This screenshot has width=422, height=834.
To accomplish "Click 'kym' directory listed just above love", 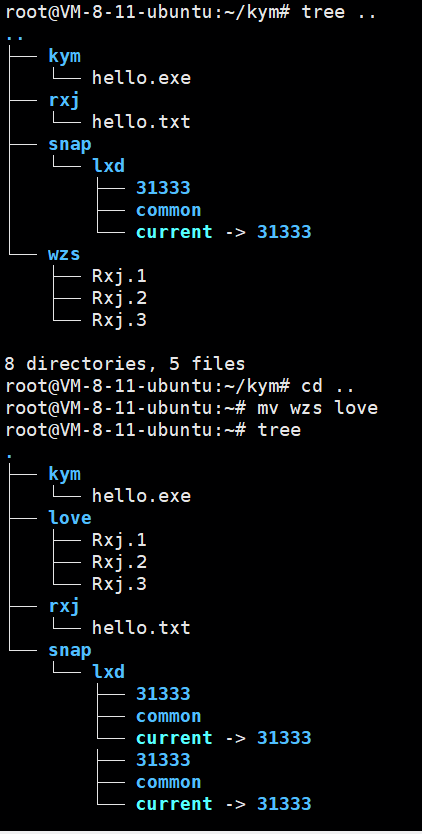I will (x=64, y=474).
